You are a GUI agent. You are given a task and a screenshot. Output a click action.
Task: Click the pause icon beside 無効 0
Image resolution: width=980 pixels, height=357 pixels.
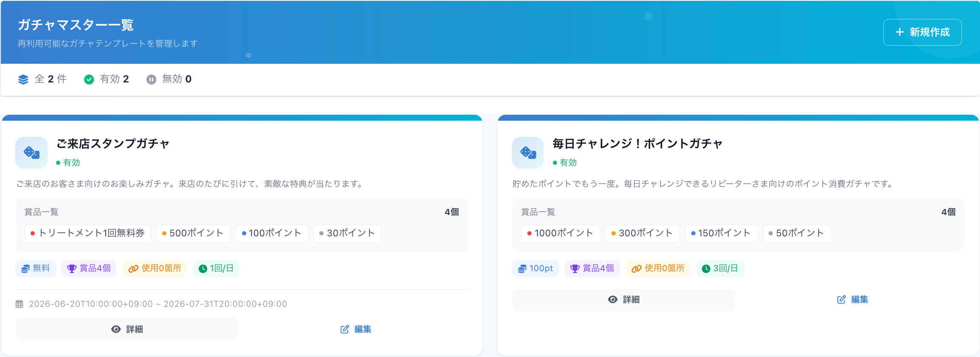pos(151,79)
